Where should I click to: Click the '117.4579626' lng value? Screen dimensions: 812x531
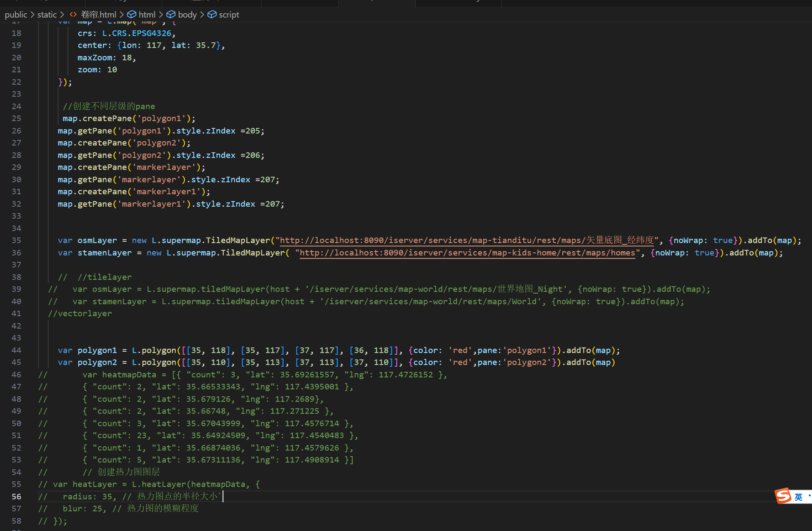[312, 448]
